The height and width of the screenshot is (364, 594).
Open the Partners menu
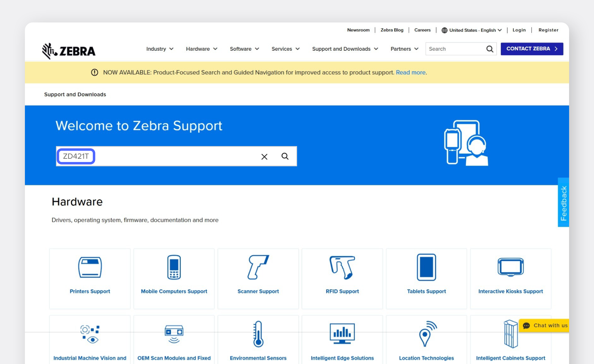point(404,49)
